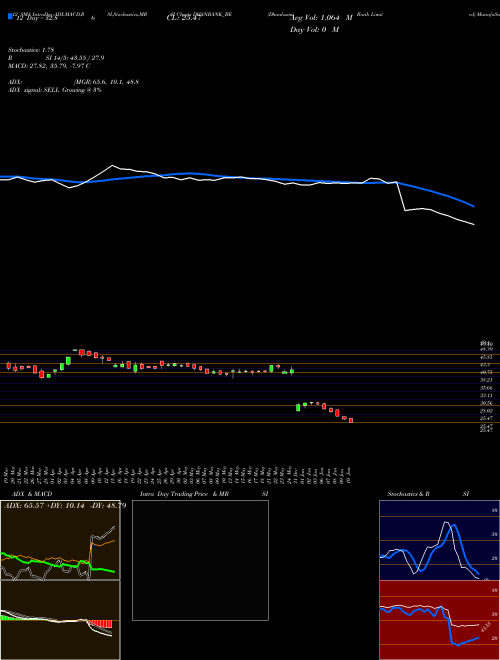The width and height of the screenshot is (500, 660).
Task: Click the (MGR) 65.6, 10.1, 48.8 values
Action: tap(106, 82)
